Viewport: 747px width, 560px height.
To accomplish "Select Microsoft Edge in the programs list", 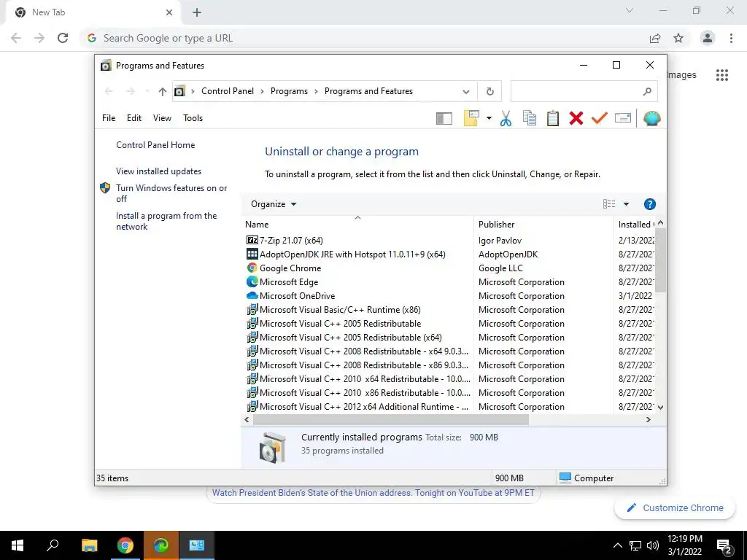I will pos(282,282).
